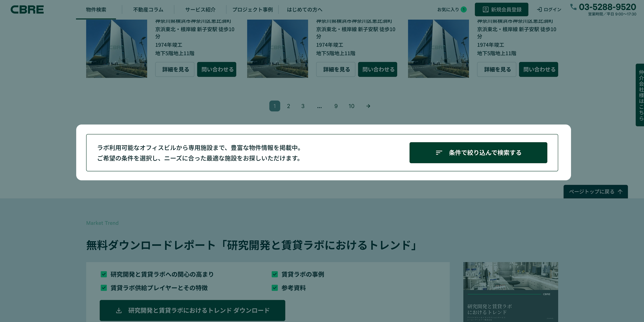Click the report cover thumbnail
Viewport: 644px width, 322px height.
click(511, 292)
